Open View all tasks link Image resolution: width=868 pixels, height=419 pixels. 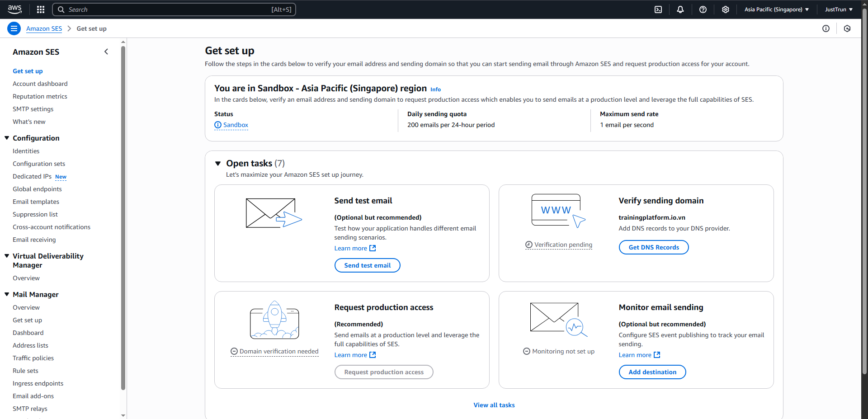coord(494,405)
